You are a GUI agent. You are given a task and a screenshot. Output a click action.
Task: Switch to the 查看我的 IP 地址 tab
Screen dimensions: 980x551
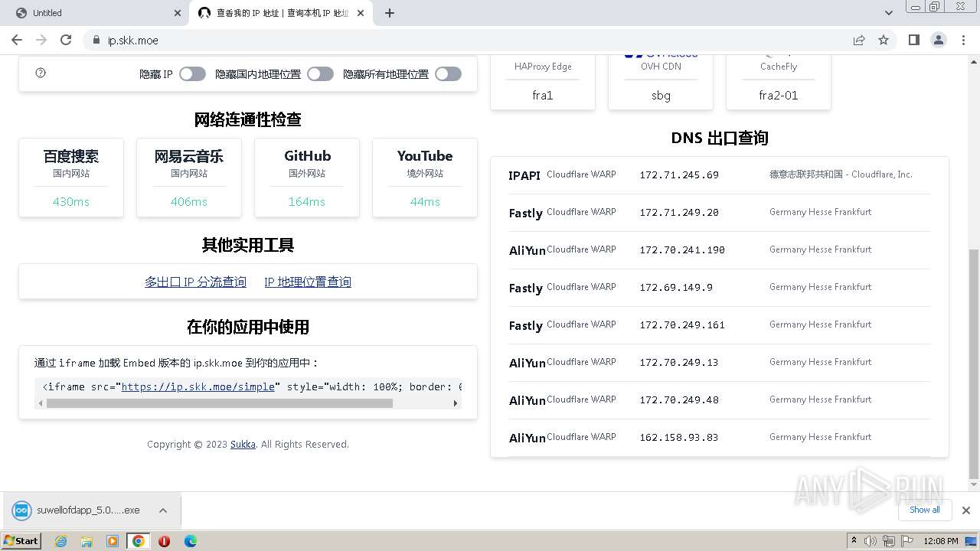(x=280, y=13)
